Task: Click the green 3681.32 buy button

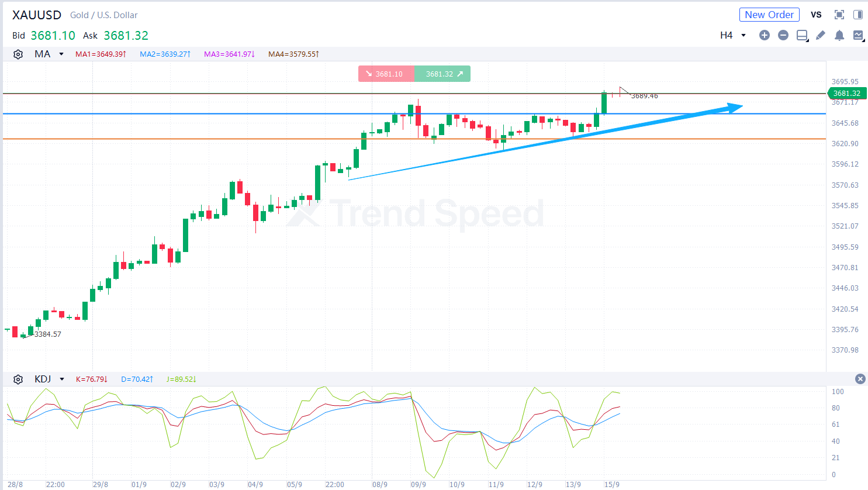Action: 442,74
